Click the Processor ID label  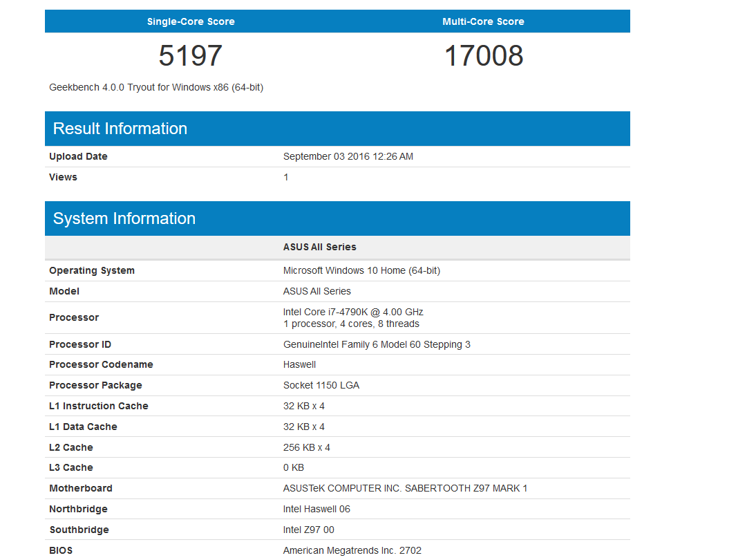point(80,344)
